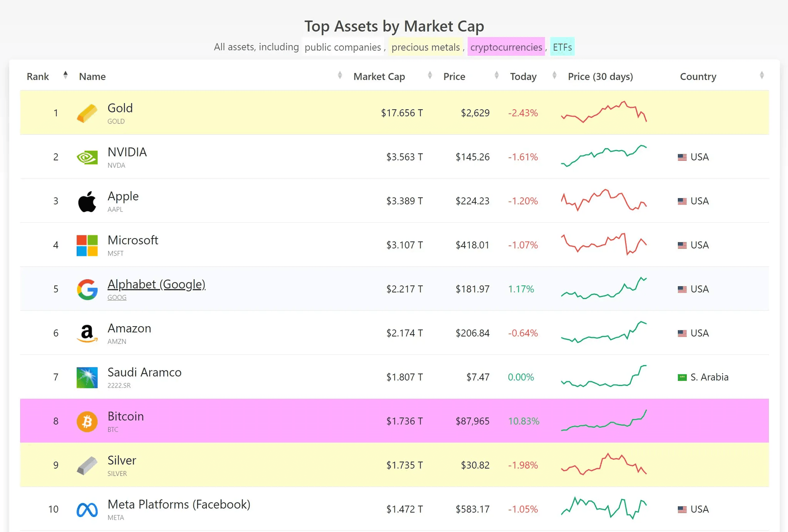Click the Saudi Aramco logo icon

(x=87, y=377)
